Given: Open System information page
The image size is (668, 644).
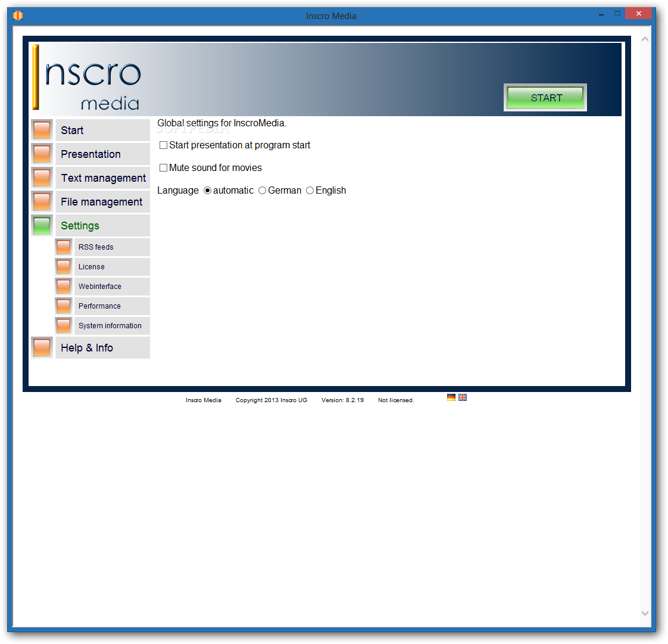Looking at the screenshot, I should pos(112,326).
